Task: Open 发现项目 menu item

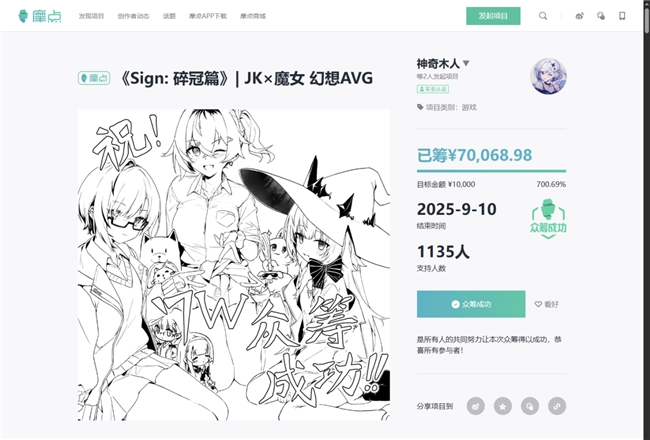Action: coord(91,16)
